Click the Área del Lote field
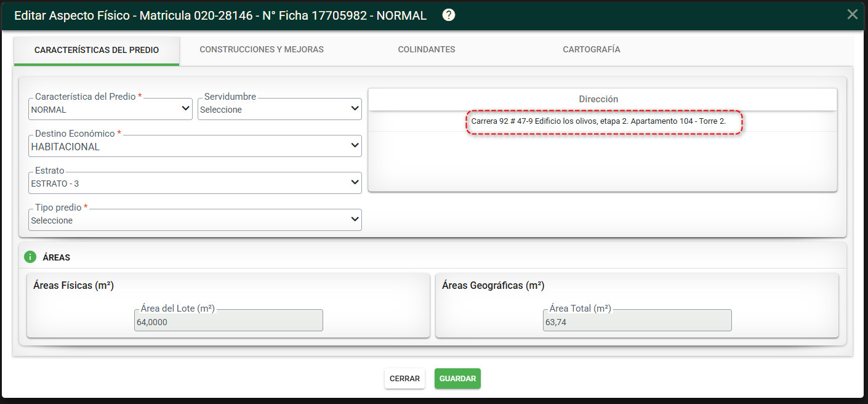 click(228, 320)
